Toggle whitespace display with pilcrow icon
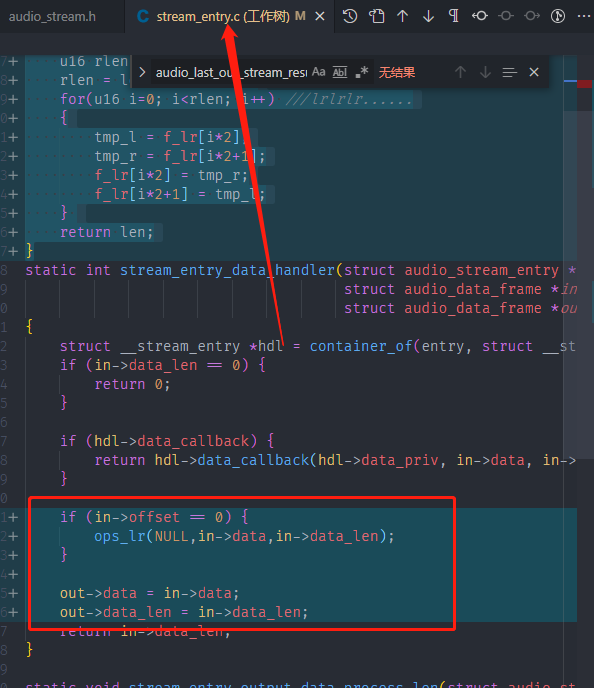The height and width of the screenshot is (688, 594). click(454, 16)
